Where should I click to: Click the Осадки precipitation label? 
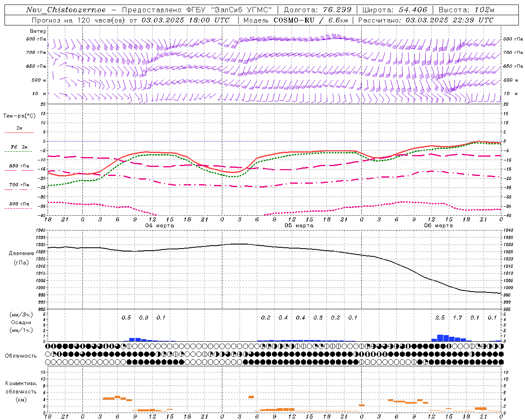click(x=21, y=322)
